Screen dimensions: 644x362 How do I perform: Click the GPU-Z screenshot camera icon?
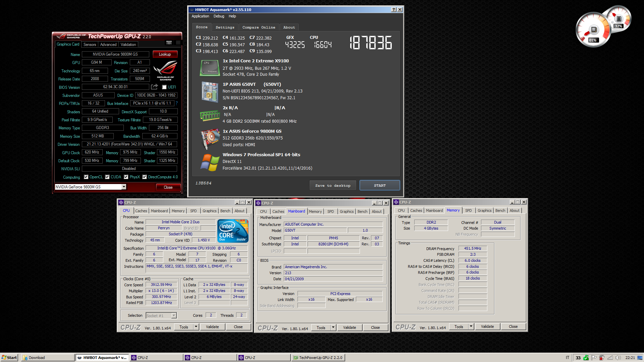coord(169,43)
